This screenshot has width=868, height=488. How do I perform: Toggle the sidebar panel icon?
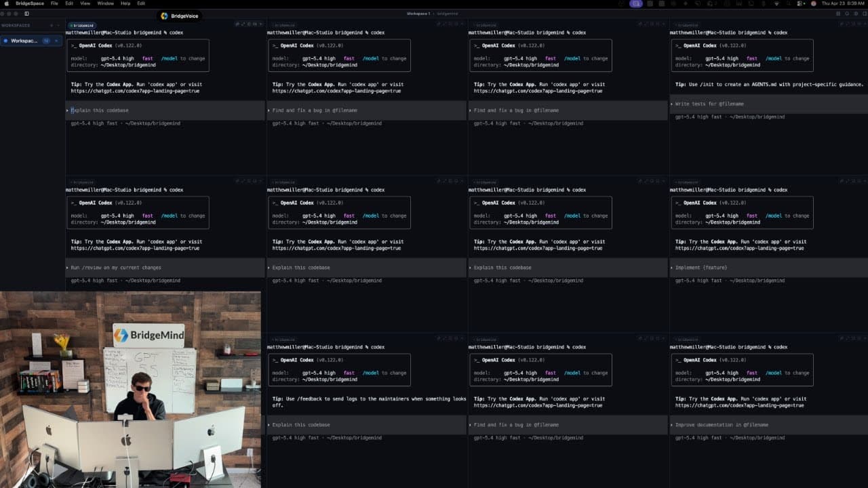pyautogui.click(x=26, y=14)
